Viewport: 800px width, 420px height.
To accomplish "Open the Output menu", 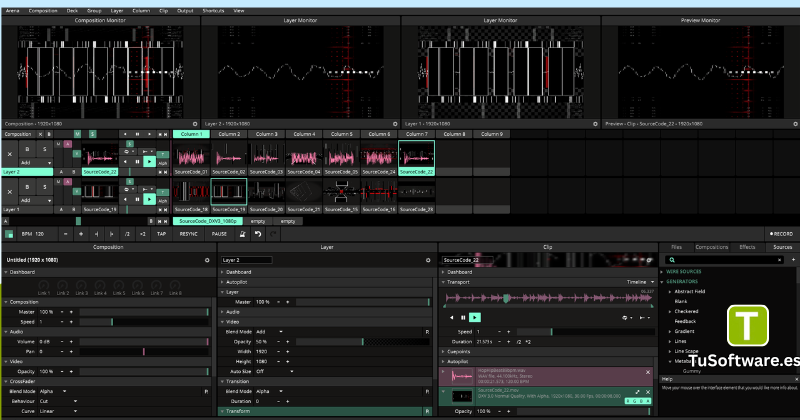I will (x=185, y=11).
